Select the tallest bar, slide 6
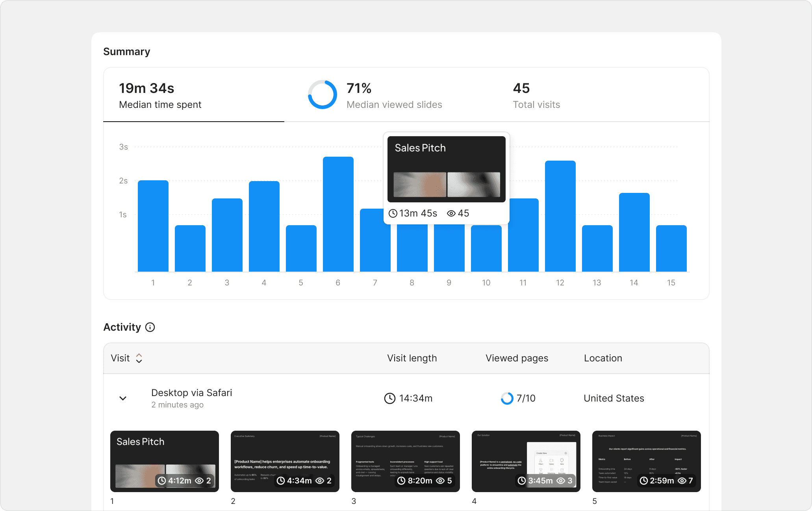 (x=338, y=214)
